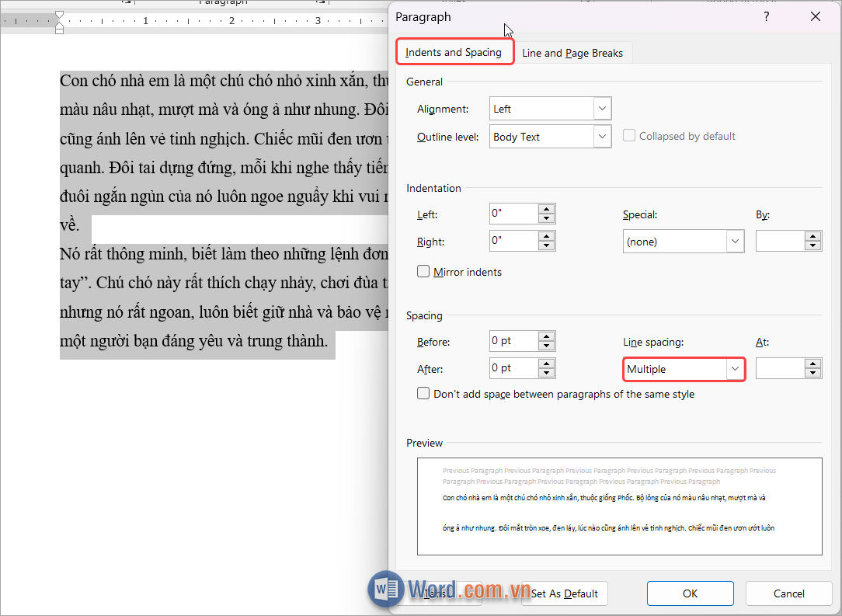This screenshot has height=616, width=842.
Task: Check the Mirror indents option
Action: tap(423, 271)
